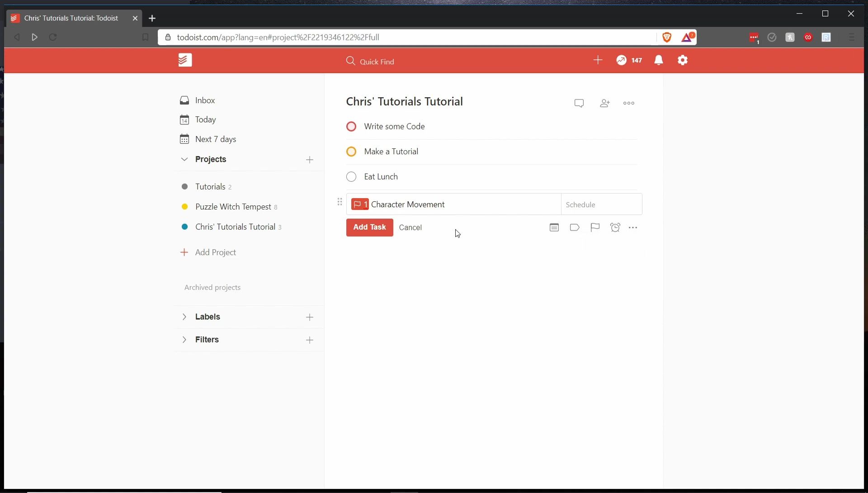Click the yellow Puzzle Witch Tempest color dot
The image size is (868, 493).
184,207
